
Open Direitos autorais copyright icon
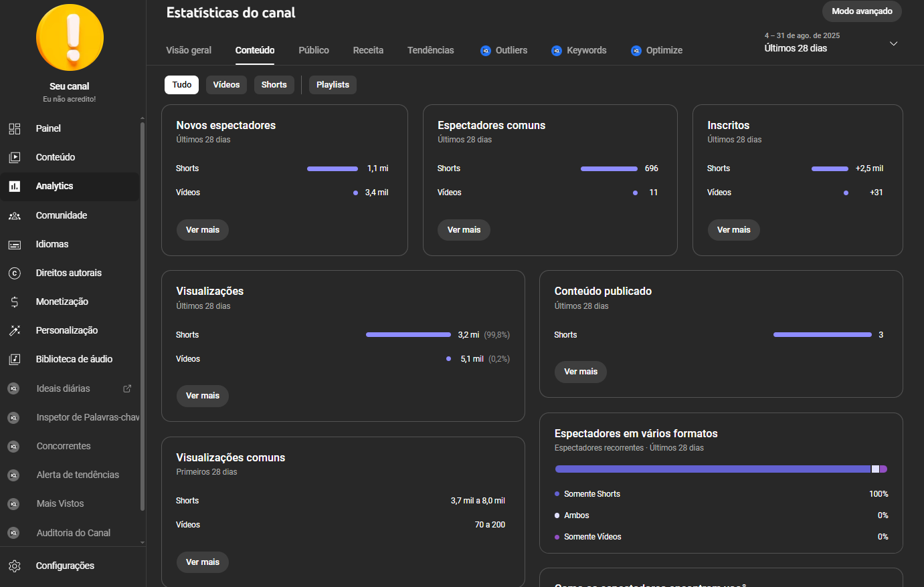click(x=15, y=273)
